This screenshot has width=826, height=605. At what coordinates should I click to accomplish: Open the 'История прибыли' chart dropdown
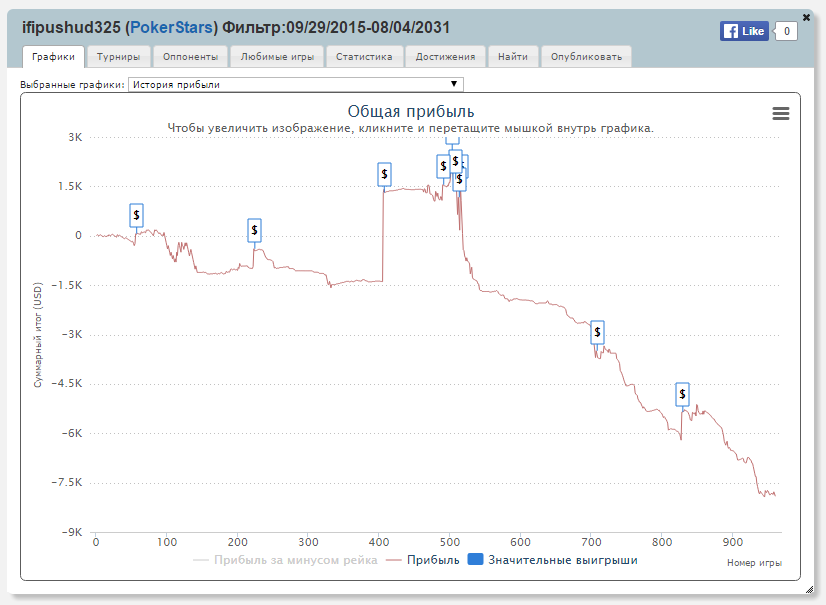(296, 85)
